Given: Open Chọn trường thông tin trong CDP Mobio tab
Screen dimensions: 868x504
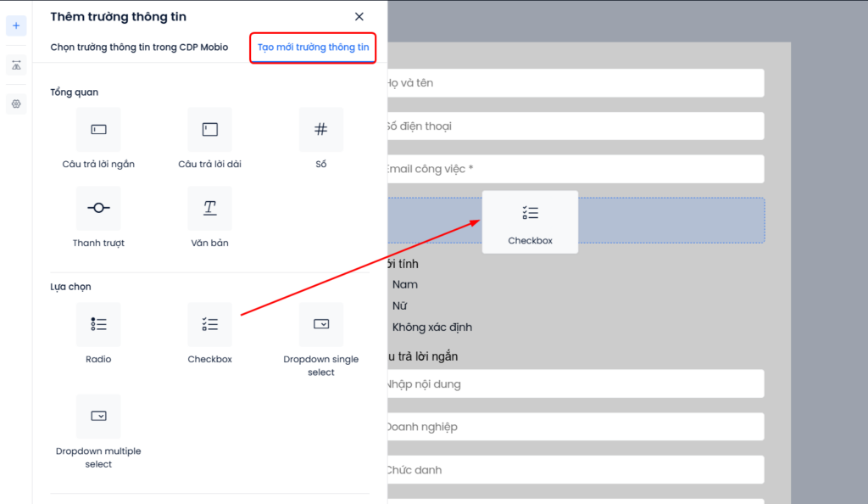Looking at the screenshot, I should coord(139,48).
